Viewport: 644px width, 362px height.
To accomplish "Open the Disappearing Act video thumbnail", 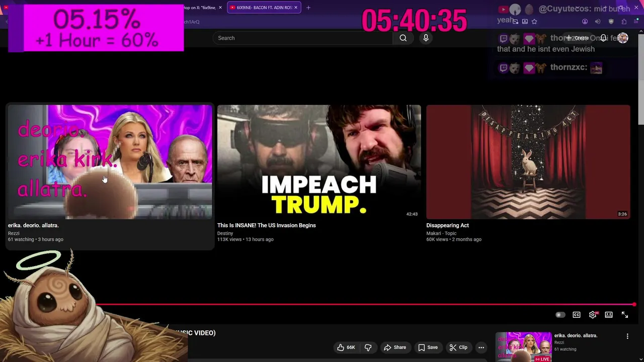I will tap(528, 162).
